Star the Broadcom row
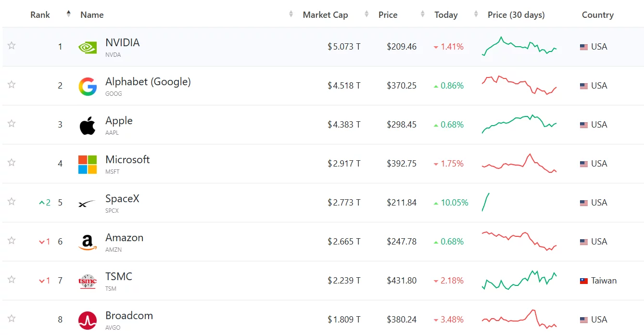Image resolution: width=644 pixels, height=335 pixels. pos(12,319)
